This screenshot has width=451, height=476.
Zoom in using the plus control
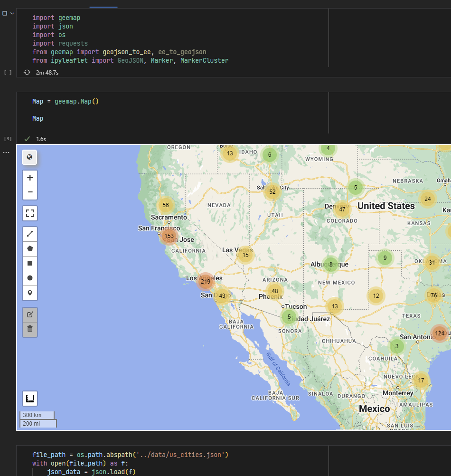pos(30,177)
